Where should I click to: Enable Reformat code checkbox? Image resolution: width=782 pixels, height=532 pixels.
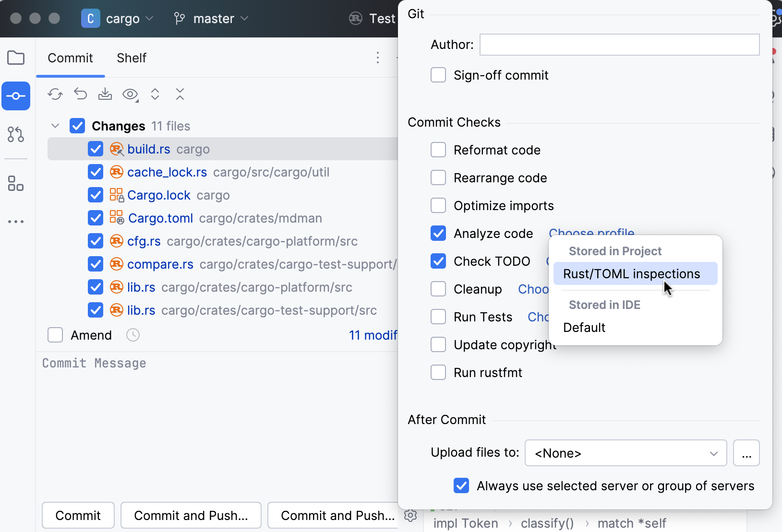click(438, 150)
